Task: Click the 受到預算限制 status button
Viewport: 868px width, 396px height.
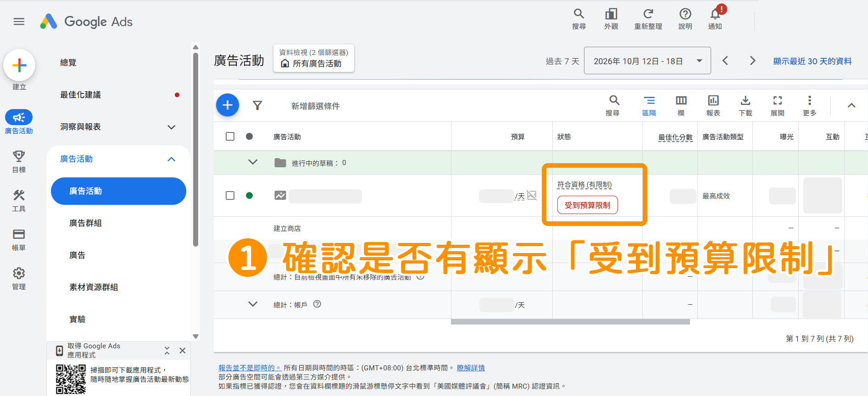Action: (588, 205)
